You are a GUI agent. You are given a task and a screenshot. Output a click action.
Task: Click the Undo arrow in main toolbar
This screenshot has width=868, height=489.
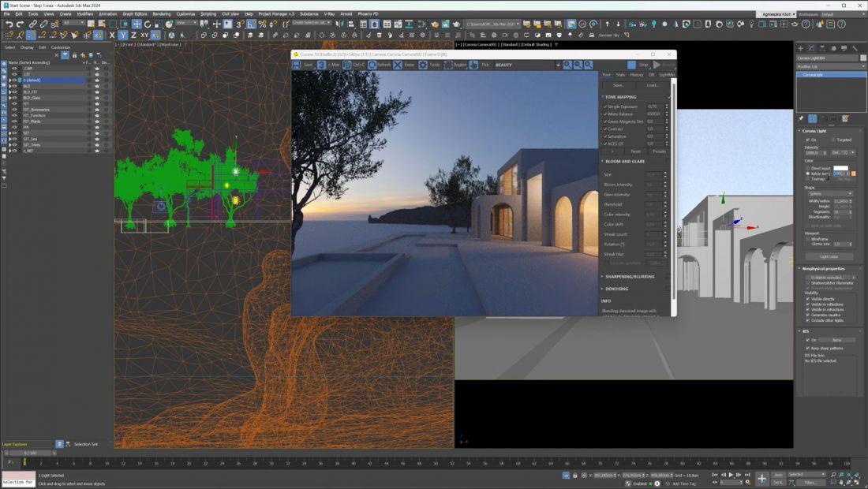click(x=9, y=24)
